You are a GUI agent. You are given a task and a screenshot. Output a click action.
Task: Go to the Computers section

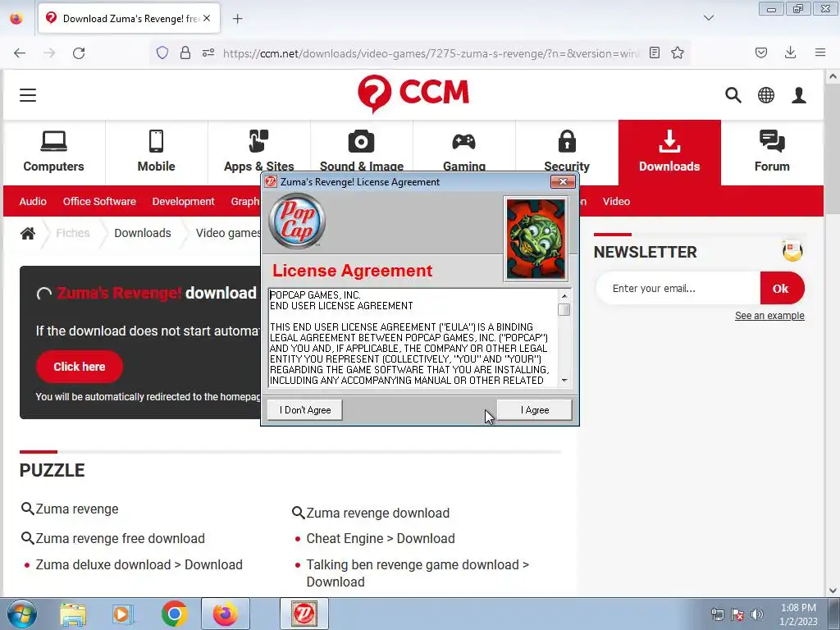point(53,152)
